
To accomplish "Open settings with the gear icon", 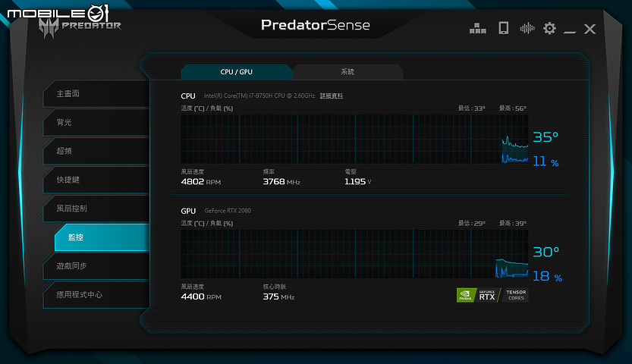I will 549,28.
